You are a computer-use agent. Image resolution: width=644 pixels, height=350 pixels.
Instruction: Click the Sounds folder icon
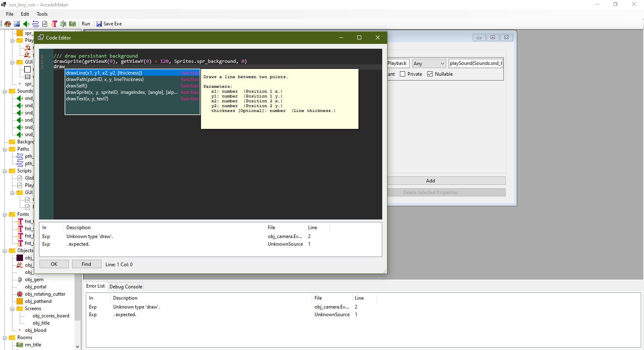(x=12, y=91)
